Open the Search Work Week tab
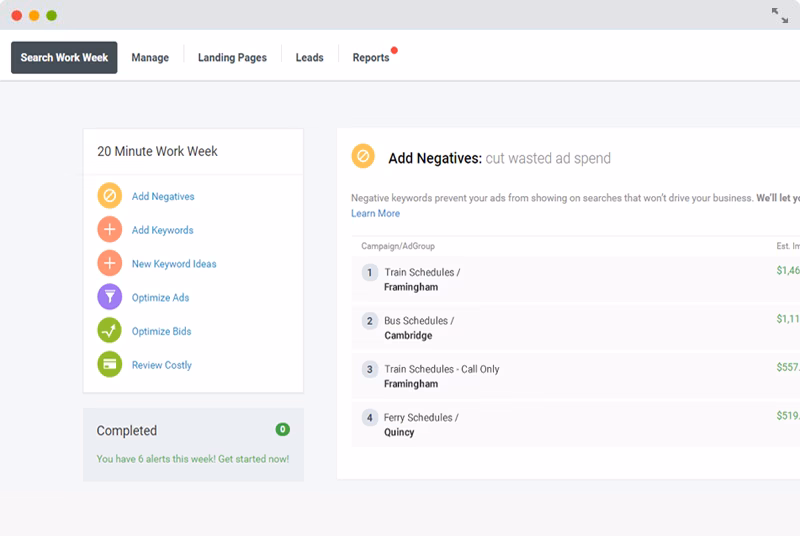This screenshot has height=536, width=800. click(64, 58)
